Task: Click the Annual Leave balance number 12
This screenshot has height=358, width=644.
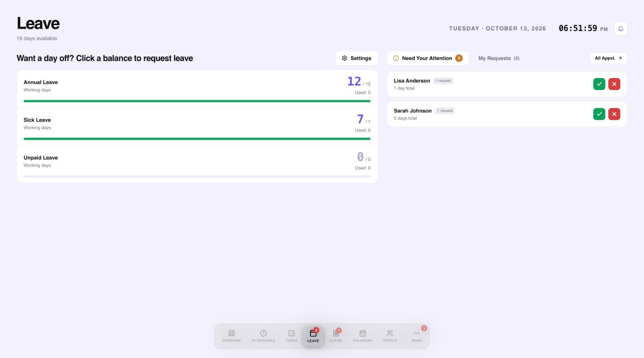Action: pyautogui.click(x=354, y=82)
